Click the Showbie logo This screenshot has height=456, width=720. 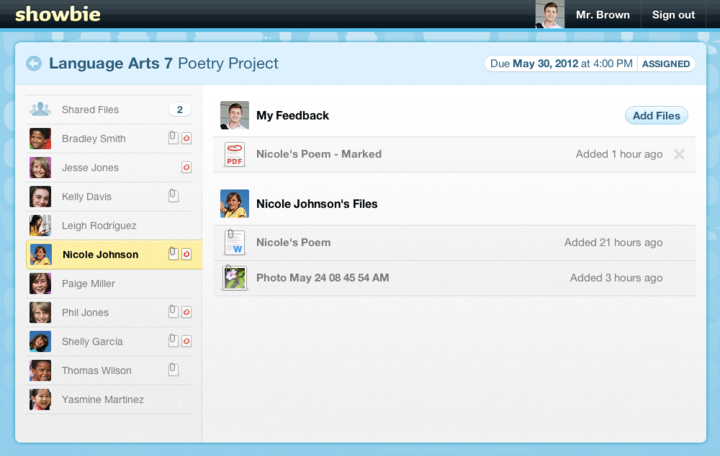58,14
